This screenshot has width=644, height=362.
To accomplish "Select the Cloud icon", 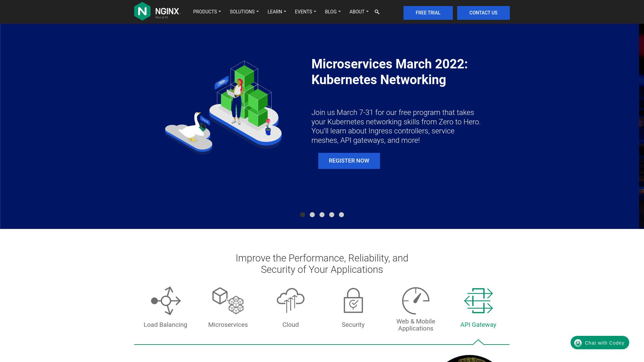I will 290,300.
